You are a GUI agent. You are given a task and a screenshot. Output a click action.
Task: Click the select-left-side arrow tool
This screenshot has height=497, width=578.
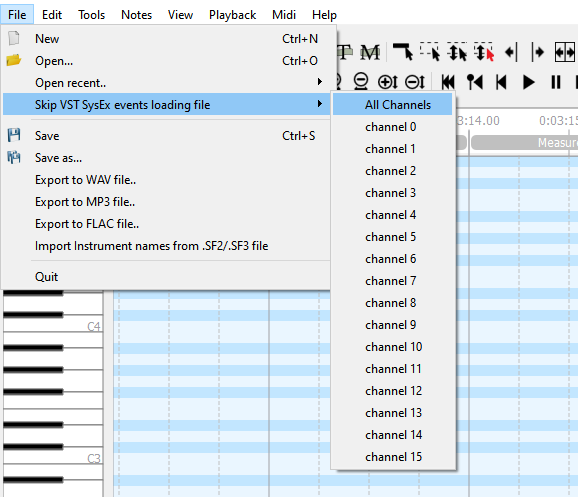[511, 52]
